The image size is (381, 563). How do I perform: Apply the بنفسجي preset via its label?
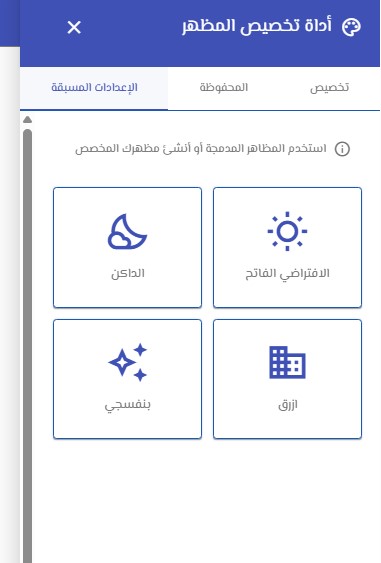(x=127, y=405)
